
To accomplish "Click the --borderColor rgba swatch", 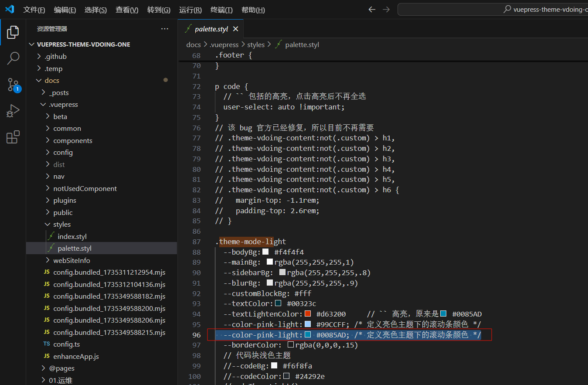I will click(291, 345).
